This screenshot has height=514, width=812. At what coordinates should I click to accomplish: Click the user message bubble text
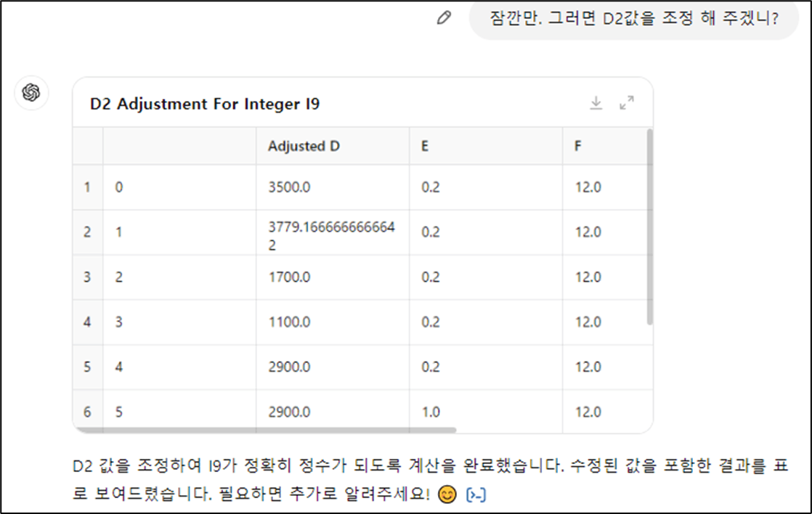[x=634, y=19]
